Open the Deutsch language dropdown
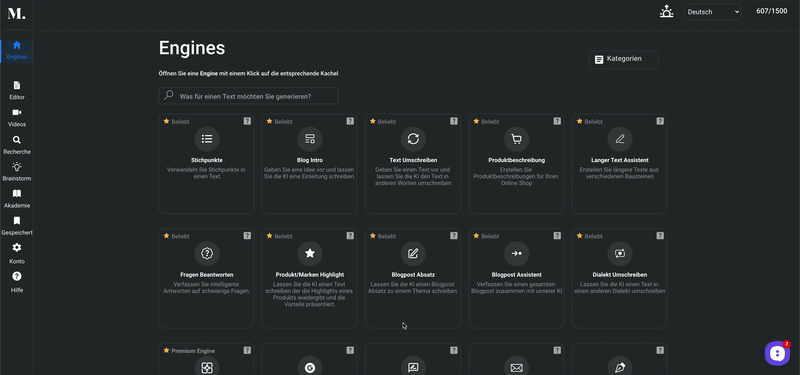 point(712,12)
